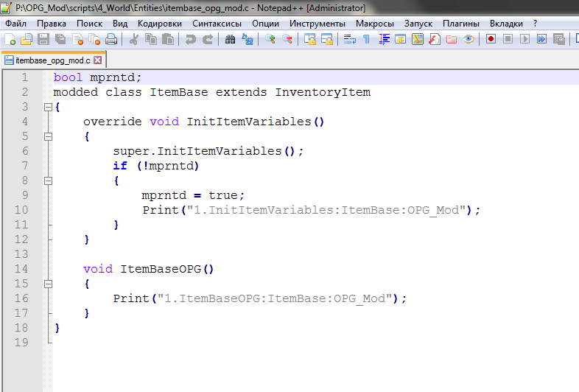Zoom out with the magnifier minus icon

pyautogui.click(x=287, y=39)
